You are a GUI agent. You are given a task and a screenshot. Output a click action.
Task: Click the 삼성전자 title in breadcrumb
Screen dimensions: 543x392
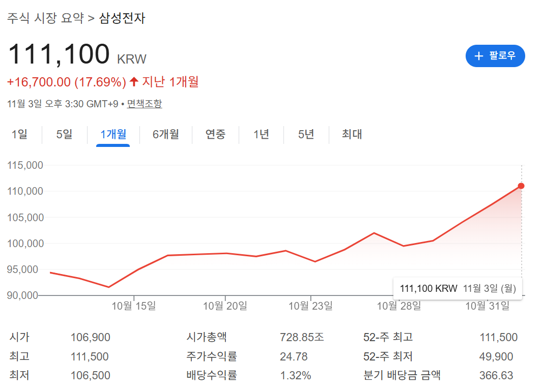coord(122,18)
